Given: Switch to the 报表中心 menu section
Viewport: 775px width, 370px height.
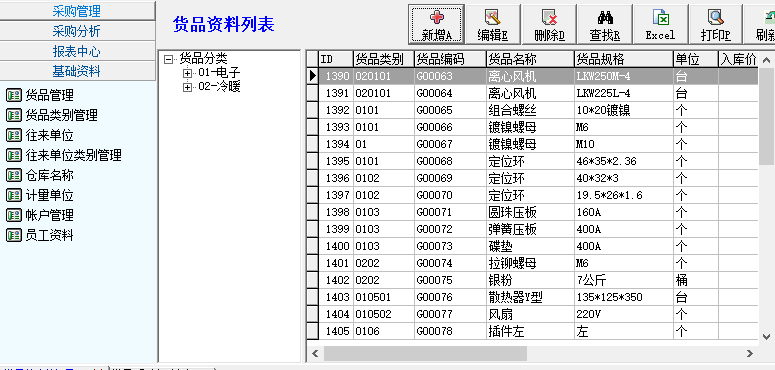Looking at the screenshot, I should coord(77,51).
